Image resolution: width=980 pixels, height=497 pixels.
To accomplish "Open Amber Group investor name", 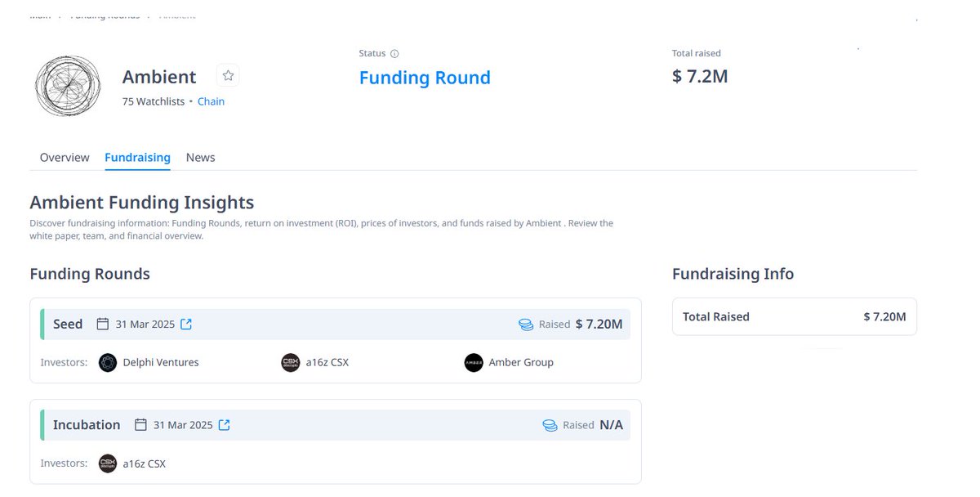I will point(521,362).
